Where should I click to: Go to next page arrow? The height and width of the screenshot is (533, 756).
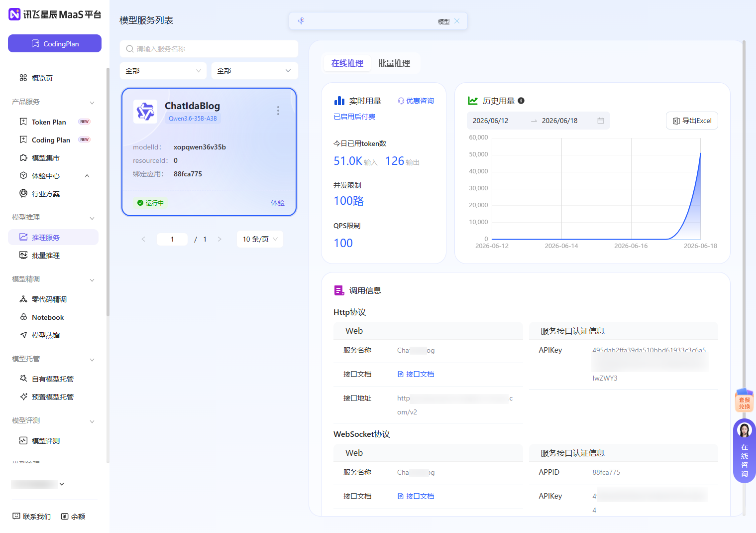[x=219, y=239]
